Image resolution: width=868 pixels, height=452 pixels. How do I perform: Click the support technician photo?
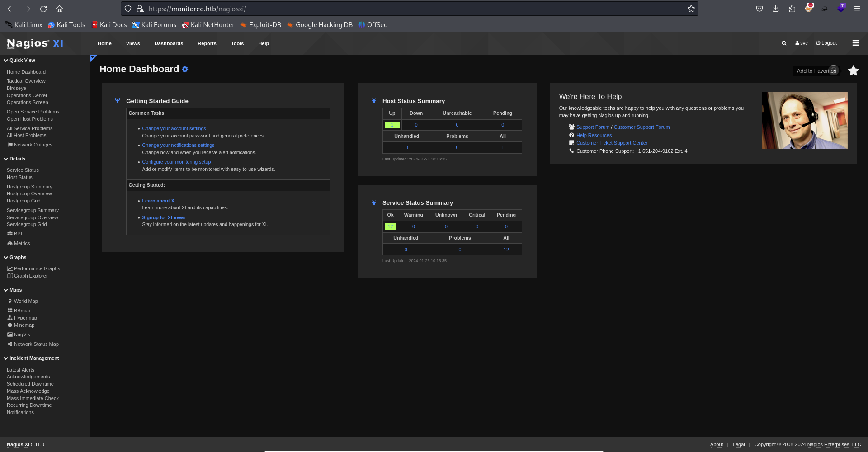click(x=804, y=121)
